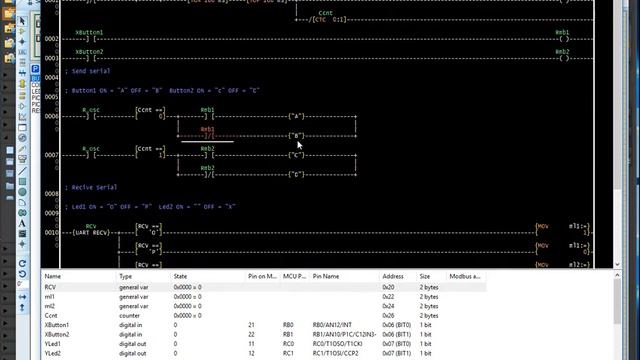Select the YLed2 digital out row
The image size is (640, 360).
[264, 353]
